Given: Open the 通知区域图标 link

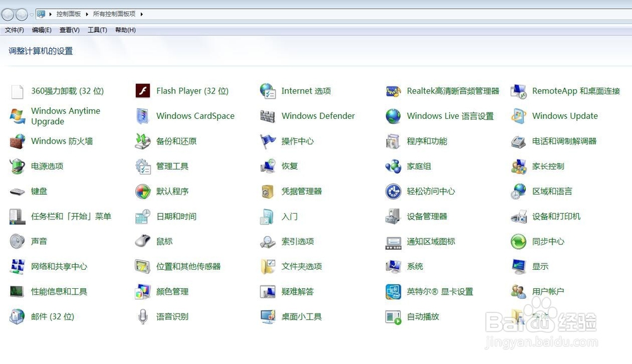Looking at the screenshot, I should [431, 241].
